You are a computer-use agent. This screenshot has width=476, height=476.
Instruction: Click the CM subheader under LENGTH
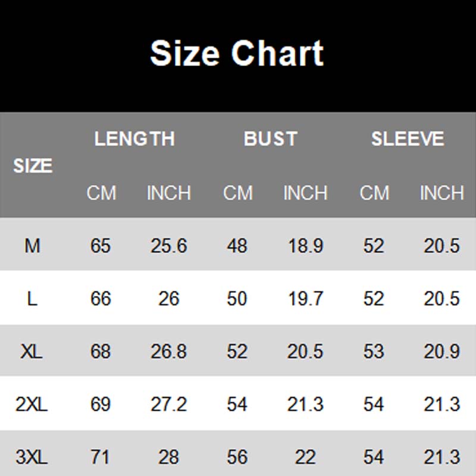(101, 193)
